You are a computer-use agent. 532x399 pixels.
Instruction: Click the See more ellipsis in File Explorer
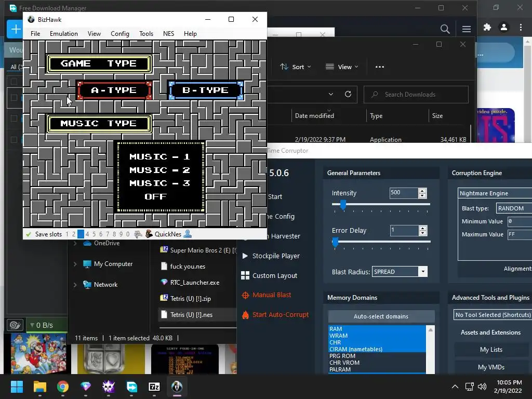(380, 67)
